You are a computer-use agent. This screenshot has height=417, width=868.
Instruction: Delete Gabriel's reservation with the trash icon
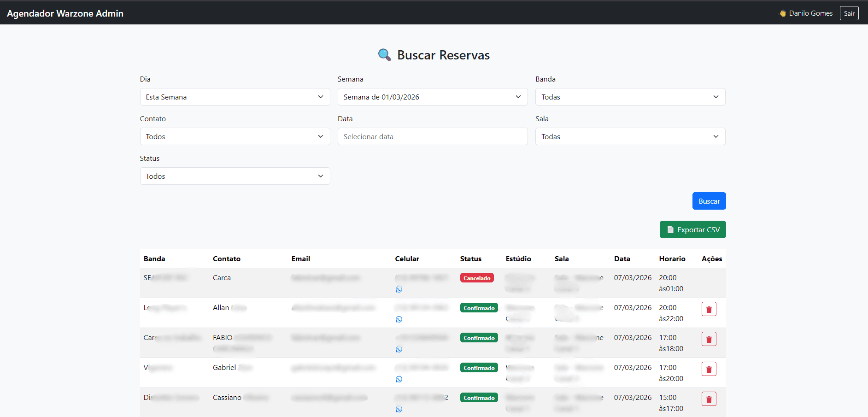point(709,369)
